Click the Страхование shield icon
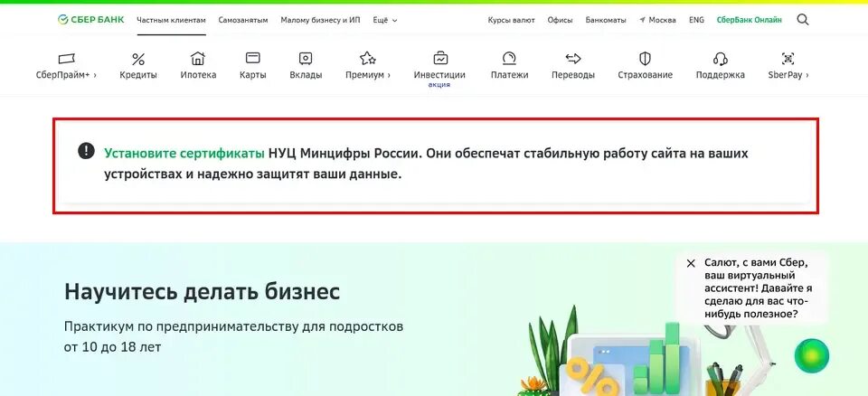868x396 pixels. (x=645, y=58)
